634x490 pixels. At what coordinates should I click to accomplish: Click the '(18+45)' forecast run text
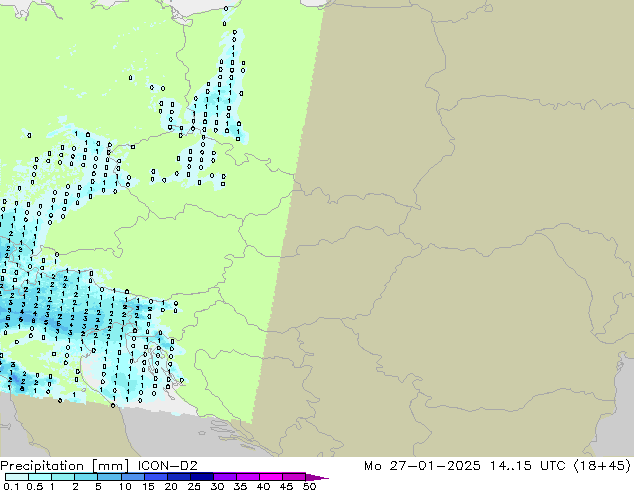[602, 466]
